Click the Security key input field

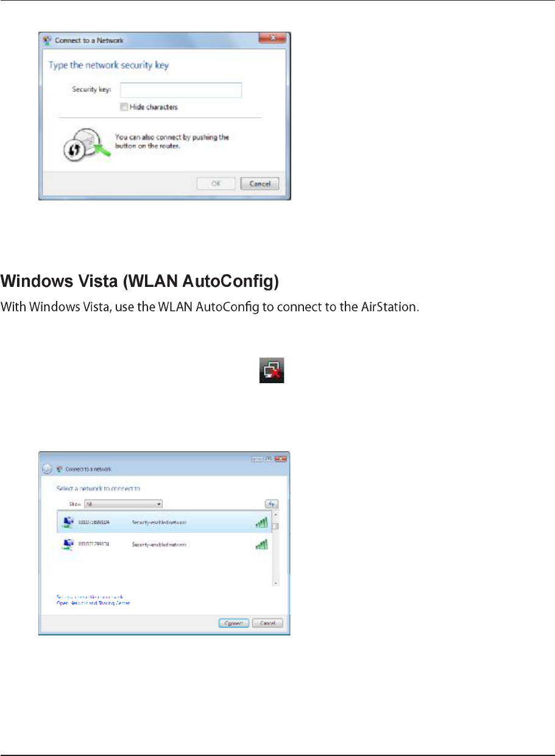tap(181, 90)
